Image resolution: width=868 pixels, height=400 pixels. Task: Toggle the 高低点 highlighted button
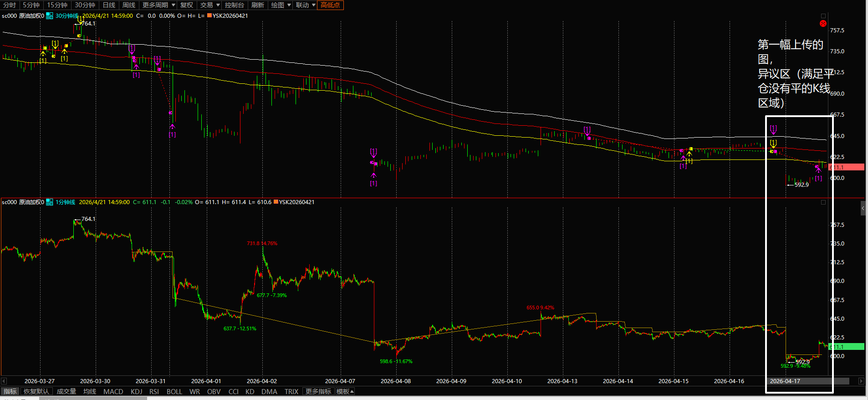point(330,5)
